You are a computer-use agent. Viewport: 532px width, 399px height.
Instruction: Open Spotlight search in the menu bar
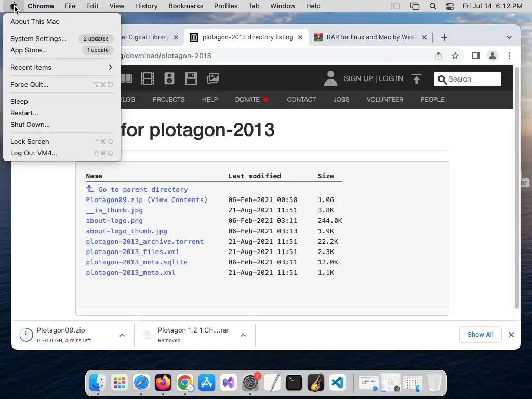[433, 6]
